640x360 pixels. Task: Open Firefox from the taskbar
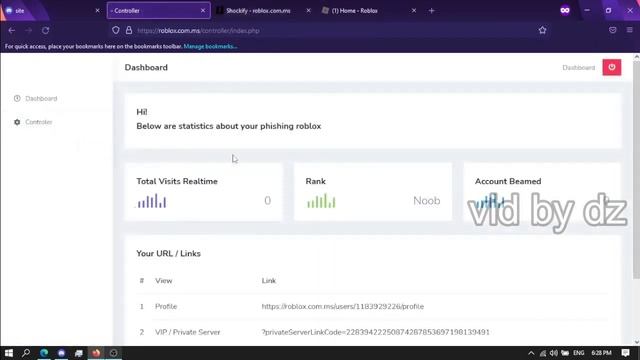click(96, 353)
